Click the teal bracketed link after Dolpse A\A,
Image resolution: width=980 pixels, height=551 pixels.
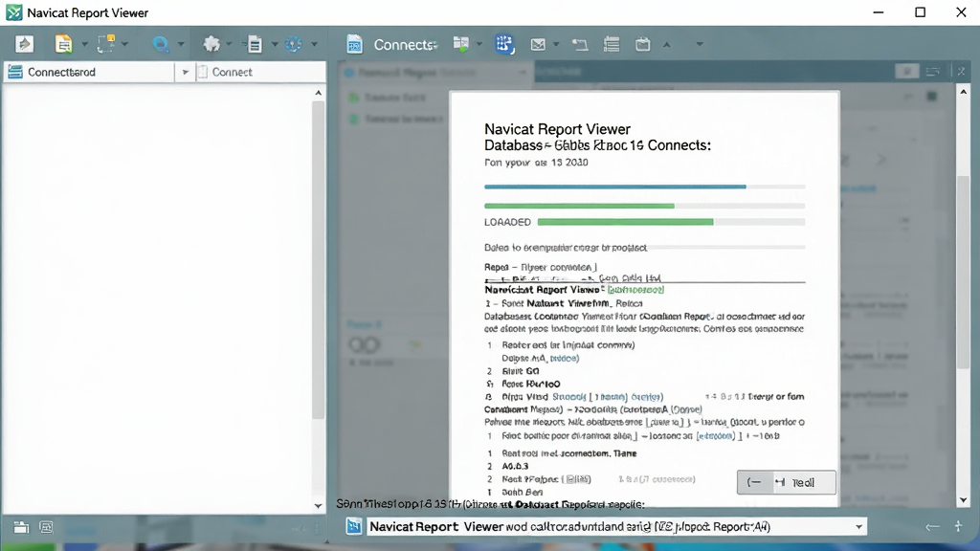[565, 359]
